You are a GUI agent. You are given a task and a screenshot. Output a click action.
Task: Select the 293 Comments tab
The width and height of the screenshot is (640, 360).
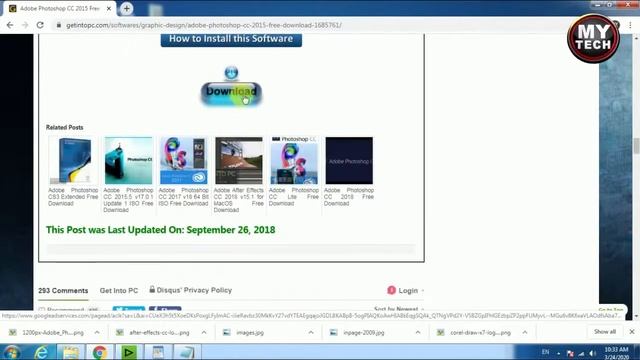click(63, 291)
